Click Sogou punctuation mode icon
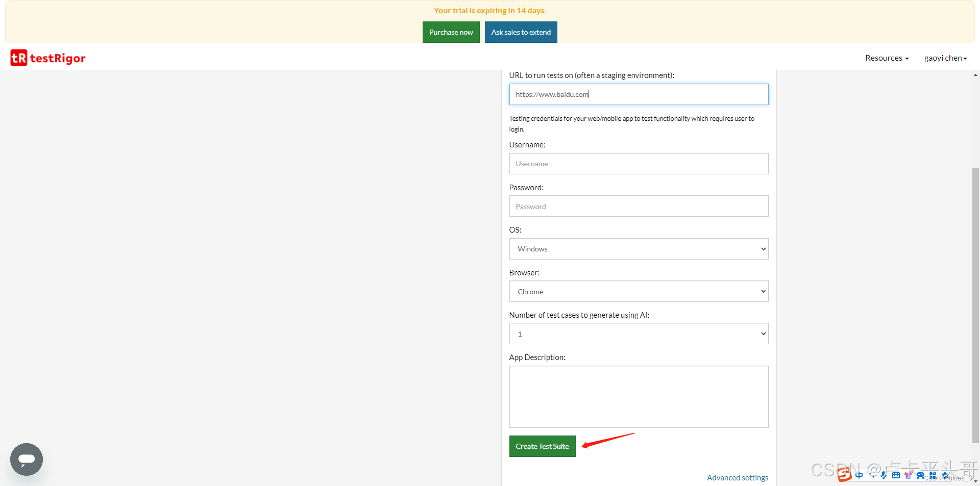The width and height of the screenshot is (980, 486). pos(872,475)
